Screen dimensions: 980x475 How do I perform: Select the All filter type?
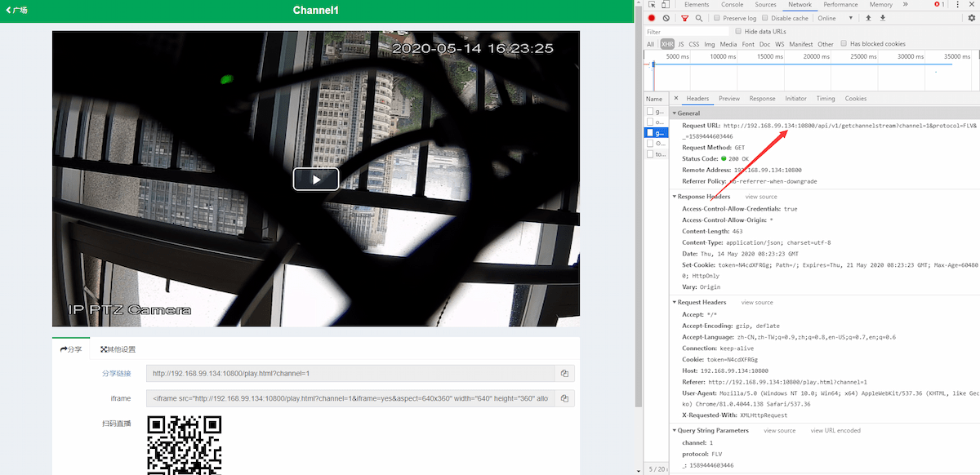point(651,44)
